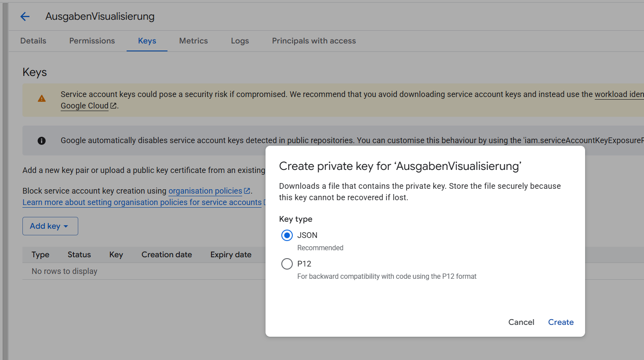Open the Permissions tab
This screenshot has height=360, width=644.
pos(92,41)
